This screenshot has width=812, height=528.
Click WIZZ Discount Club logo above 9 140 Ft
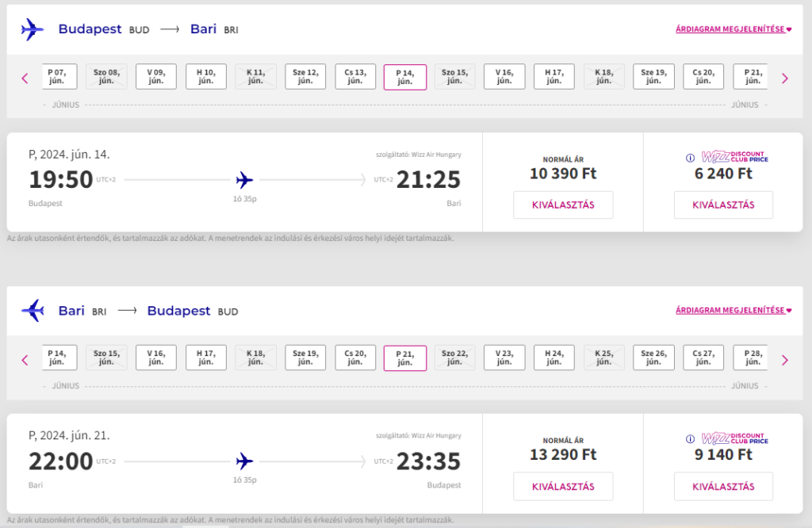733,438
